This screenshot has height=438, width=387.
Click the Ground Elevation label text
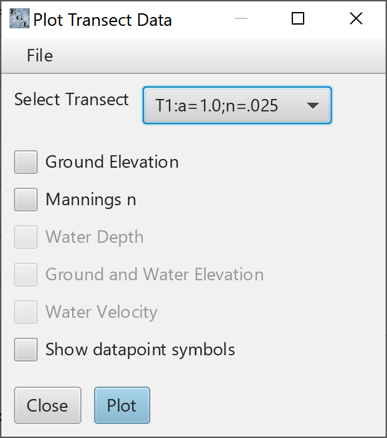coord(112,162)
